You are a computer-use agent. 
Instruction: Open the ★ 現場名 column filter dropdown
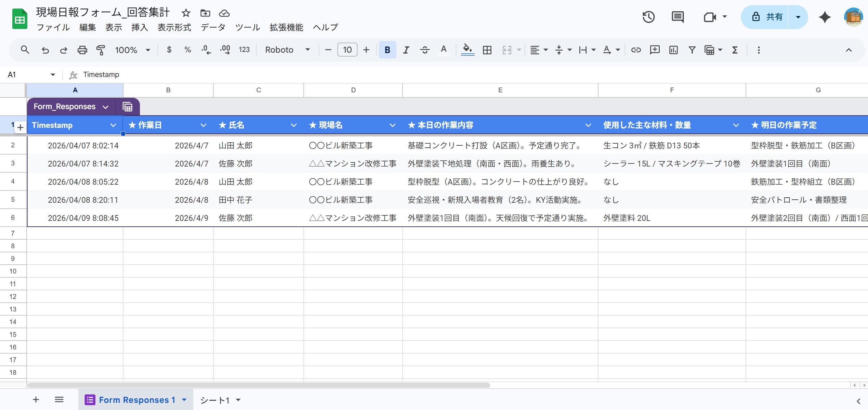tap(392, 125)
